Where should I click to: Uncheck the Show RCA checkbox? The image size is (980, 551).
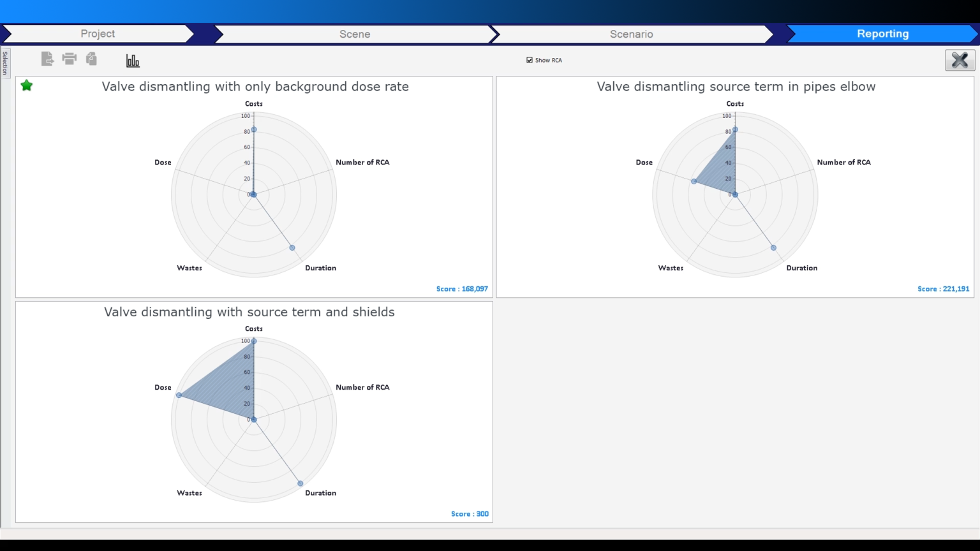[x=530, y=60]
